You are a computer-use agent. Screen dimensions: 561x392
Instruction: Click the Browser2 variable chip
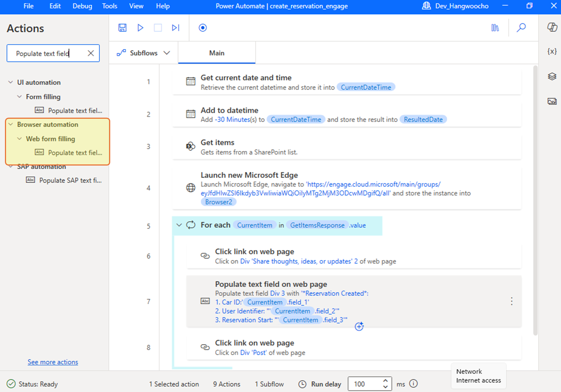point(219,202)
